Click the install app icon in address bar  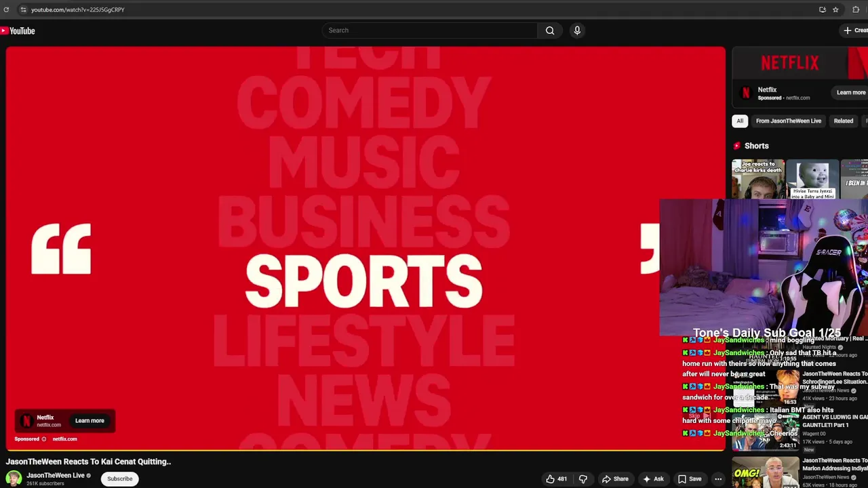click(x=823, y=9)
